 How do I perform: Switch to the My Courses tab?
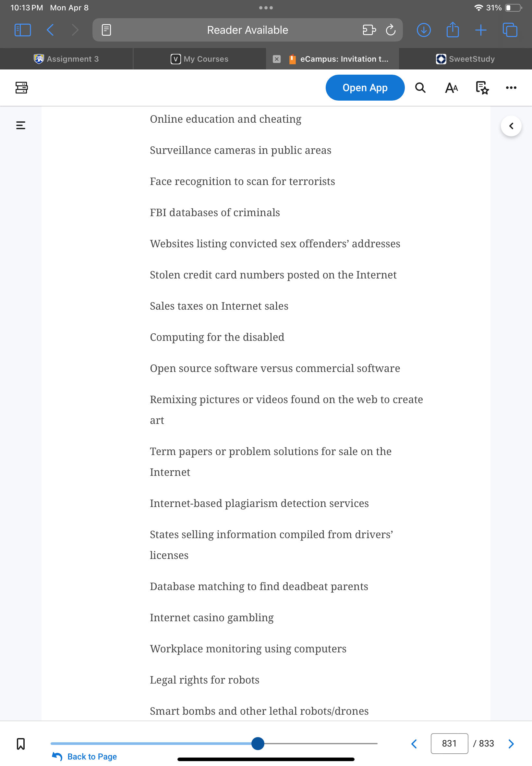(199, 59)
